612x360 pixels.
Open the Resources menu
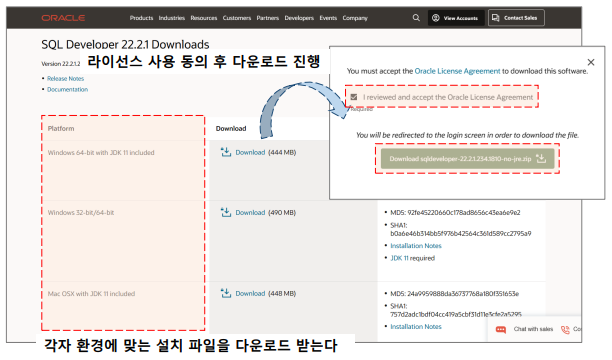click(204, 18)
